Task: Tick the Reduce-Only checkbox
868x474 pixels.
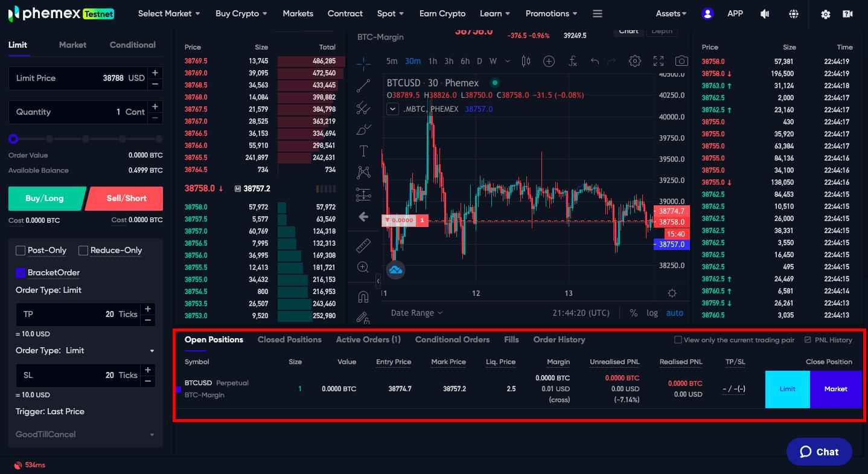Action: [x=84, y=251]
